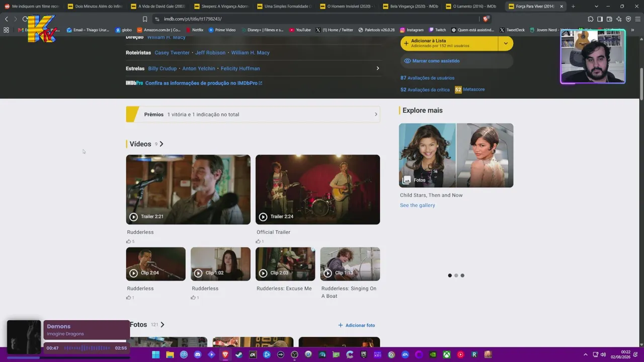This screenshot has height=362, width=644.
Task: Open 87 Avaliações de usuários link
Action: point(427,78)
